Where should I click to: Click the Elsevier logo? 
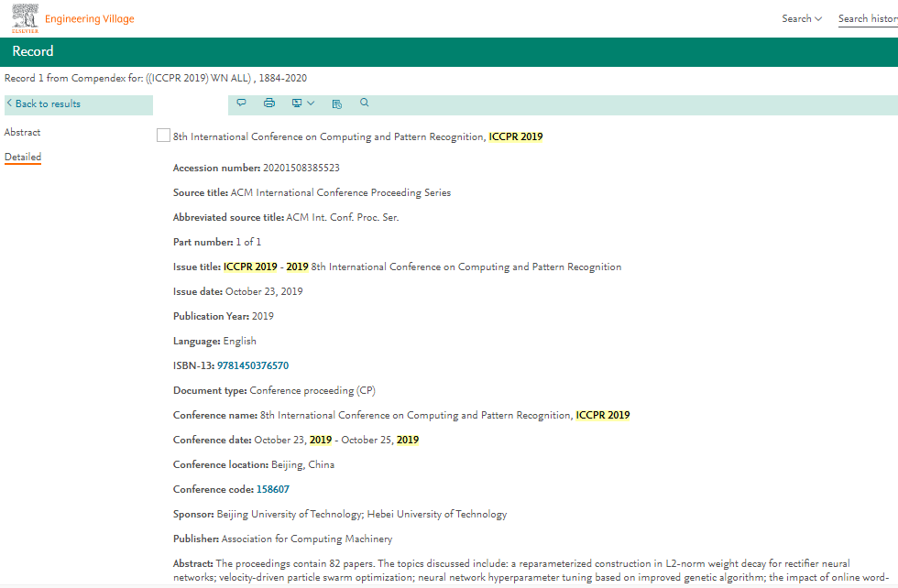(25, 18)
